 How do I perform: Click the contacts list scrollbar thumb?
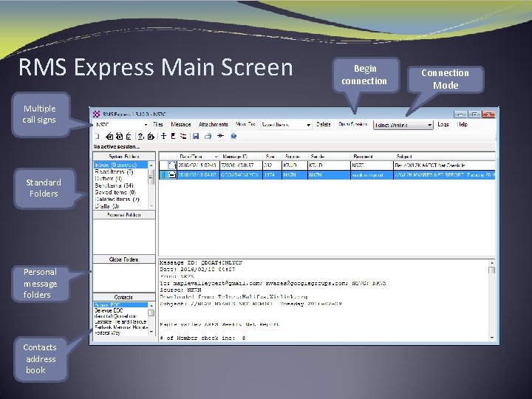click(x=151, y=313)
